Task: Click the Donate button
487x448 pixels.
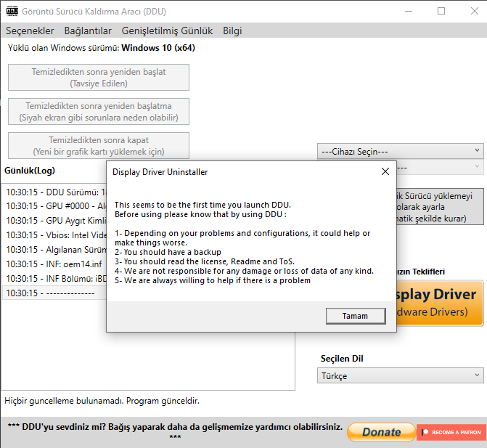Action: coord(382,432)
